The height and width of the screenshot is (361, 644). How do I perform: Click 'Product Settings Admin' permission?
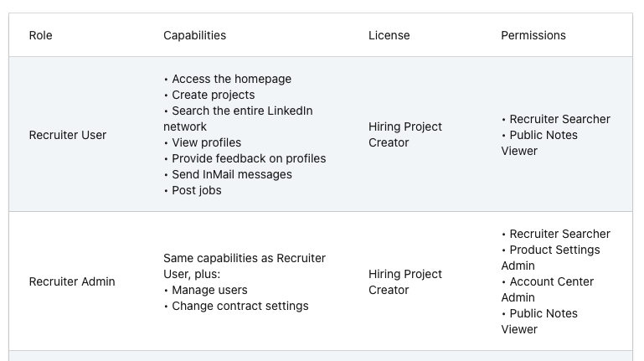pos(550,257)
